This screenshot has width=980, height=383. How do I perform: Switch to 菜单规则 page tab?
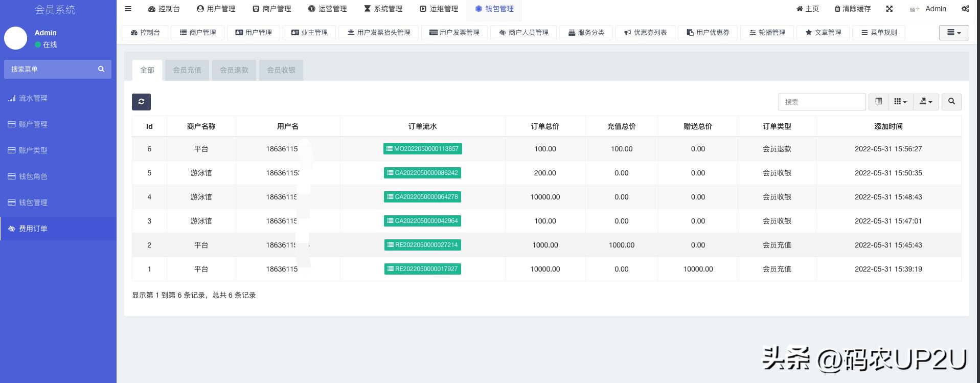(x=879, y=32)
